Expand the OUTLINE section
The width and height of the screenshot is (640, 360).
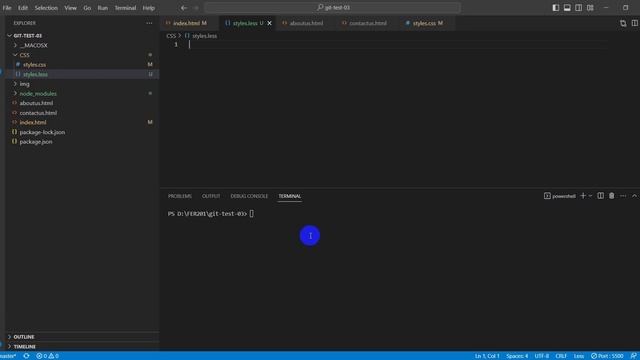[x=24, y=337]
